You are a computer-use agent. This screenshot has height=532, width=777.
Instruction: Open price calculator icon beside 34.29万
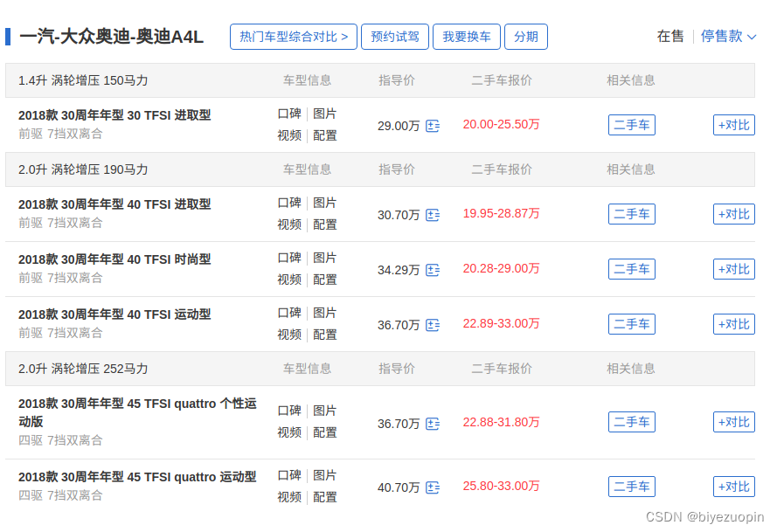433,270
